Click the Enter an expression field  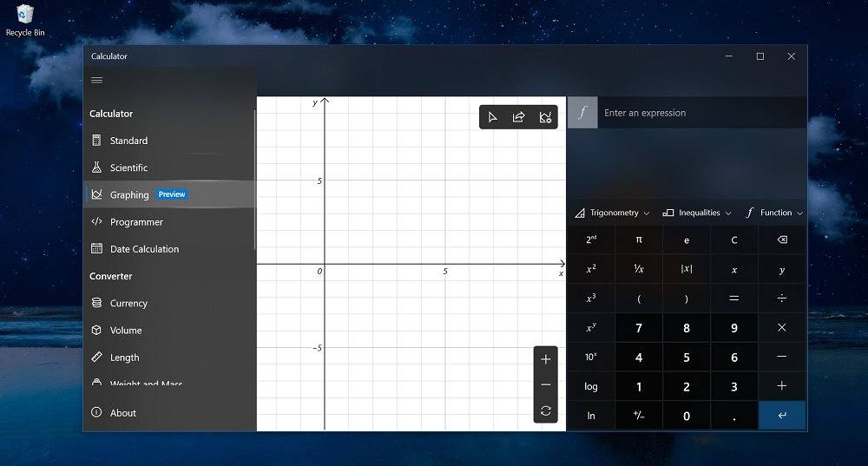pos(702,113)
